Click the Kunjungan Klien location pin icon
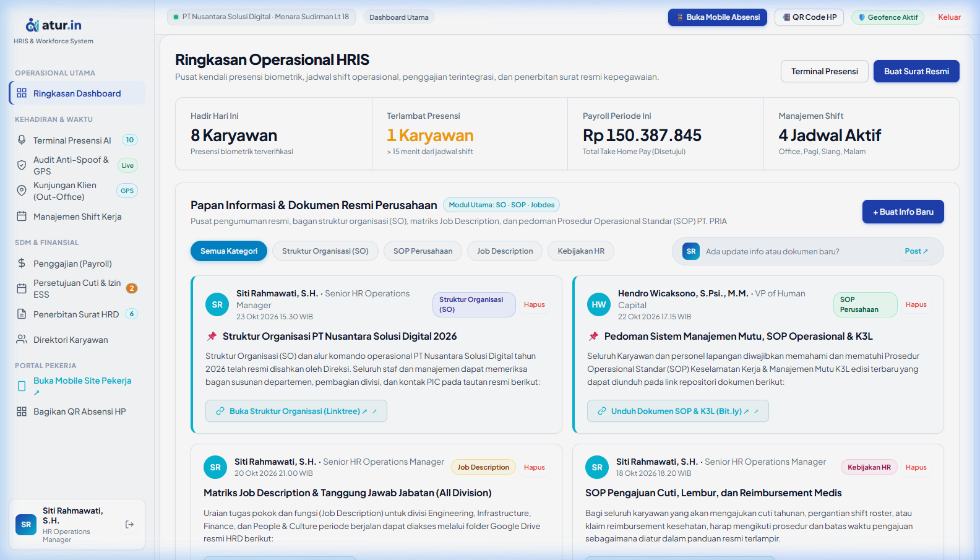980x560 pixels. click(22, 191)
